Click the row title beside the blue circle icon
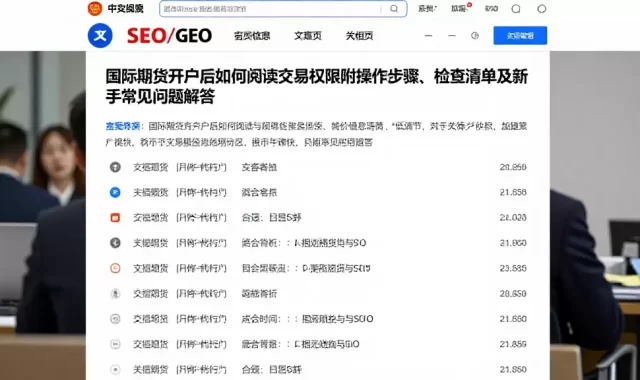This screenshot has width=640, height=380. pos(259,192)
